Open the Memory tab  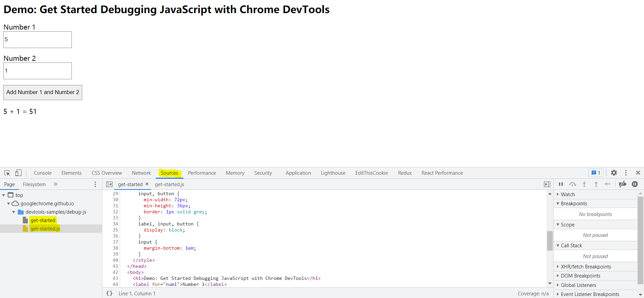[x=235, y=173]
